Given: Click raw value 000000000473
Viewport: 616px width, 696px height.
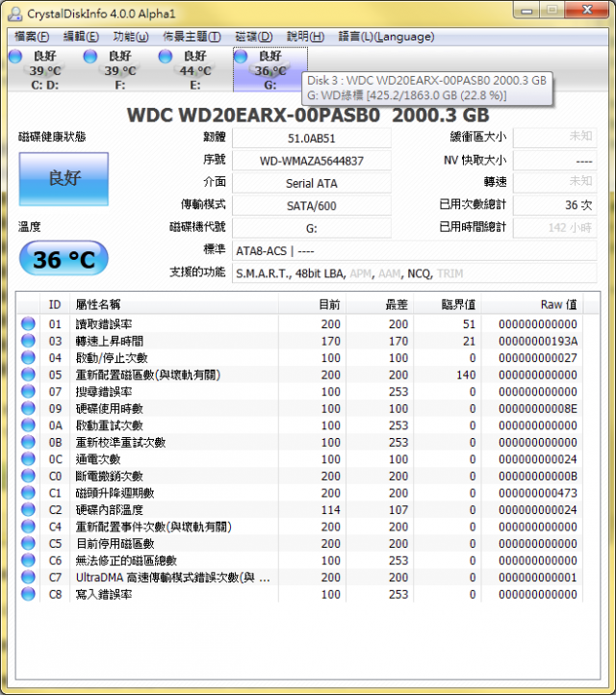Looking at the screenshot, I should coord(538,493).
